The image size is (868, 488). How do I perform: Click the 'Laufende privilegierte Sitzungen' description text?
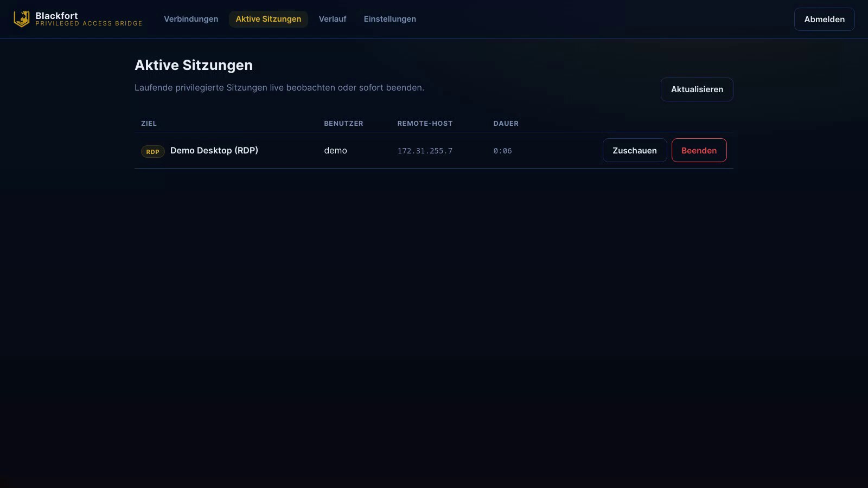coord(279,87)
